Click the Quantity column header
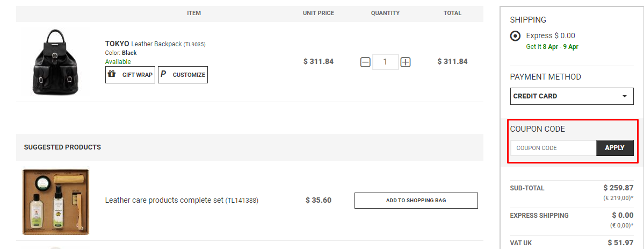The height and width of the screenshot is (249, 644). coord(385,13)
